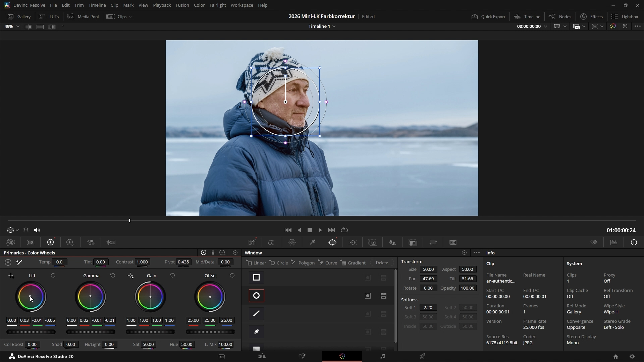This screenshot has height=362, width=644.
Task: Open the Qualifier eyedropper palette
Action: [x=312, y=242]
